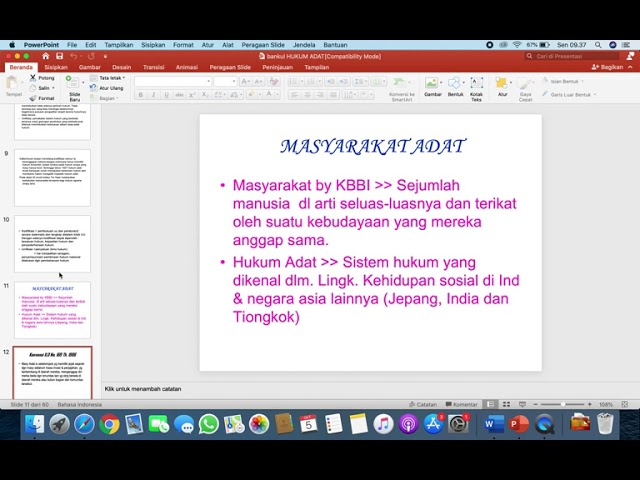Toggle bold formatting

140,95
